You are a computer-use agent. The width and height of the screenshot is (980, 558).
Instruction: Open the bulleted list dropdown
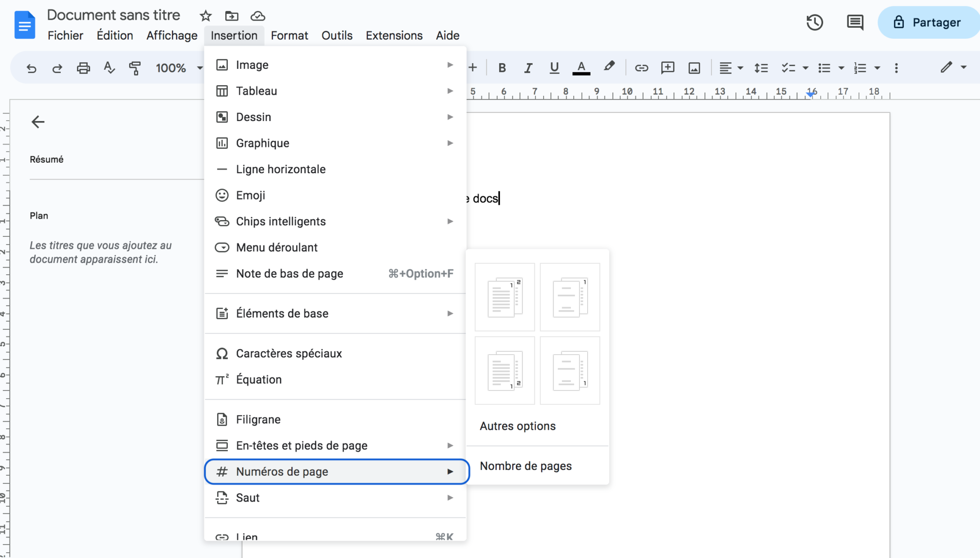[x=831, y=67]
